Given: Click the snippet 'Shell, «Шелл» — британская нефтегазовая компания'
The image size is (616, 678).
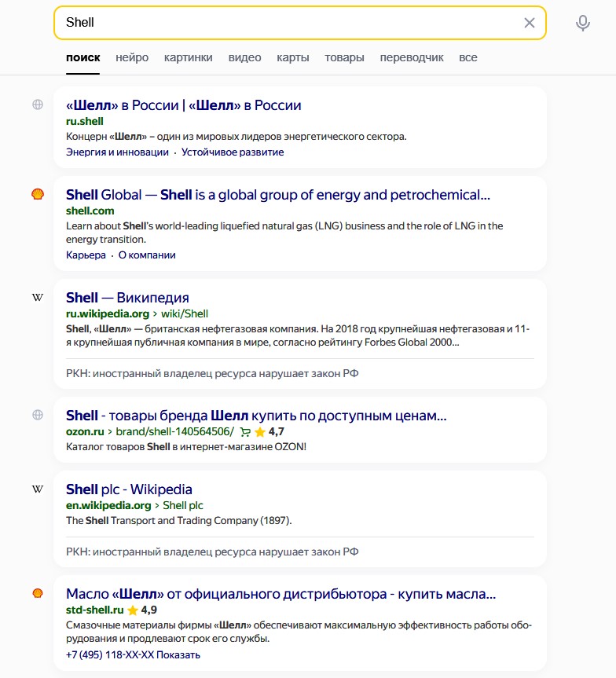Looking at the screenshot, I should 298,335.
